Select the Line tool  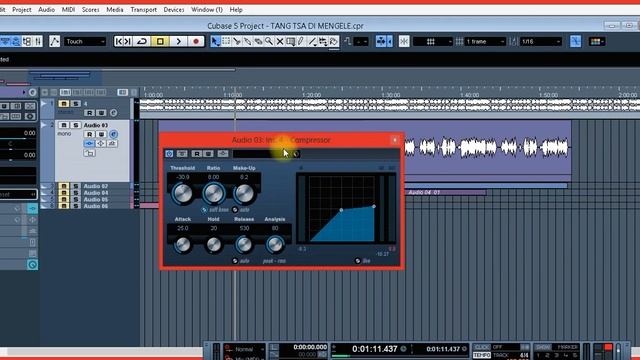[x=312, y=41]
